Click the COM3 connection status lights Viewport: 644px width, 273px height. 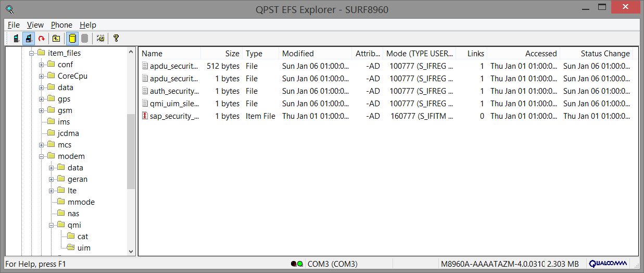click(297, 264)
